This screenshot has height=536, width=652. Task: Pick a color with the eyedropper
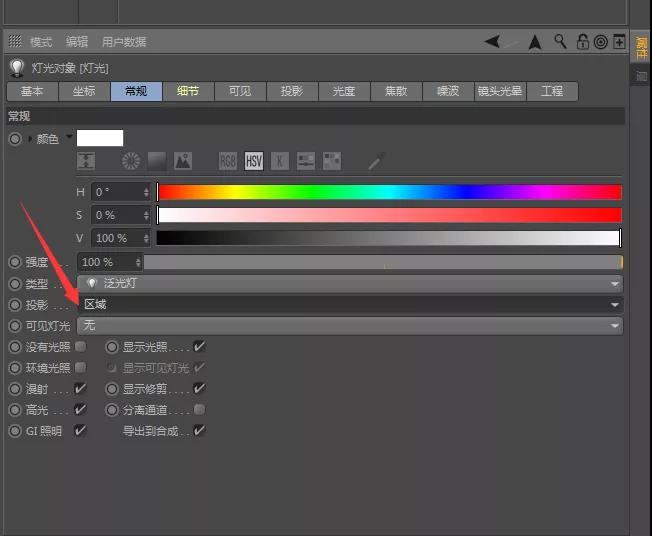[376, 161]
